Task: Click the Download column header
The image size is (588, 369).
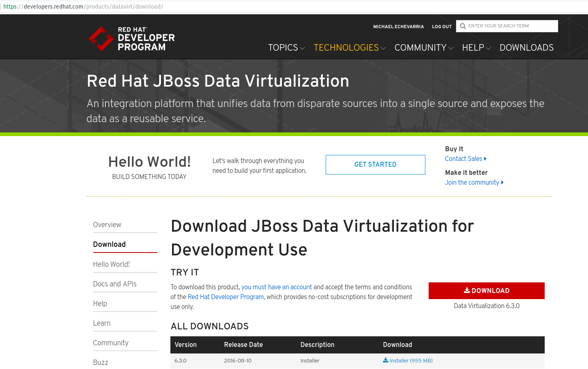Action: point(397,345)
